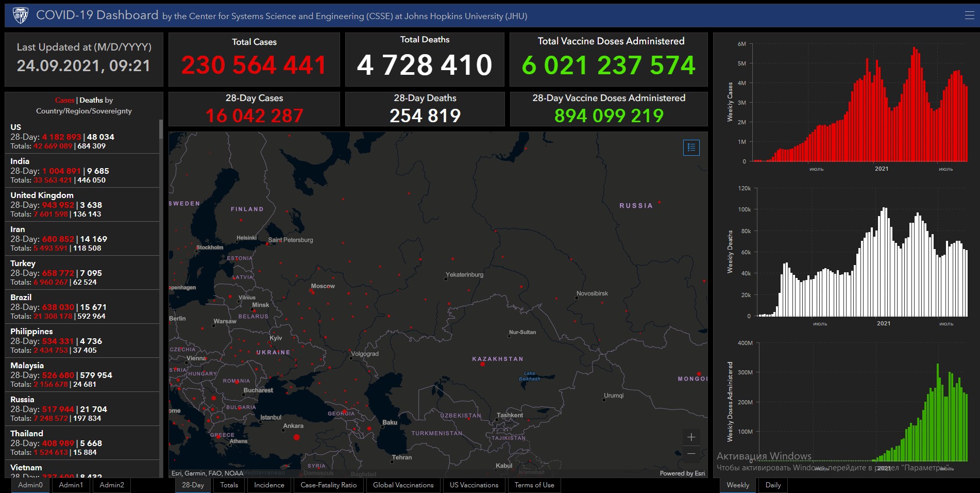Select the Admin2 tab

(112, 485)
